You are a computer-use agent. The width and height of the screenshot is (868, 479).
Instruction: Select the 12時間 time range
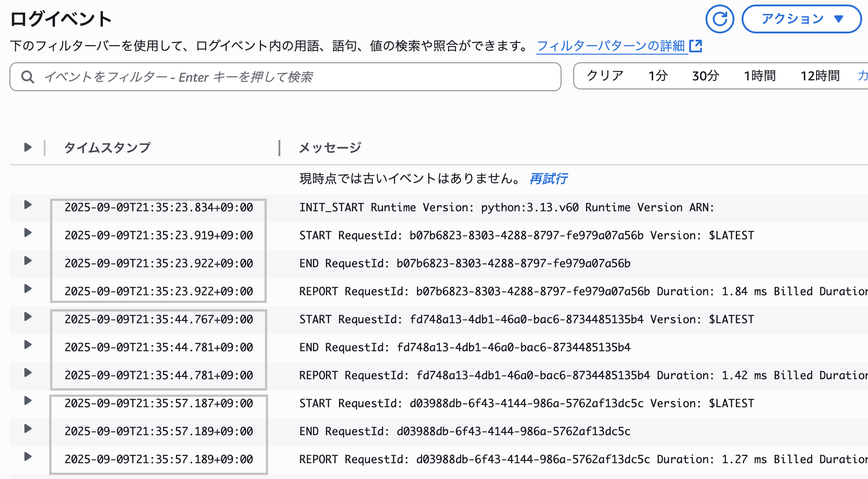820,76
